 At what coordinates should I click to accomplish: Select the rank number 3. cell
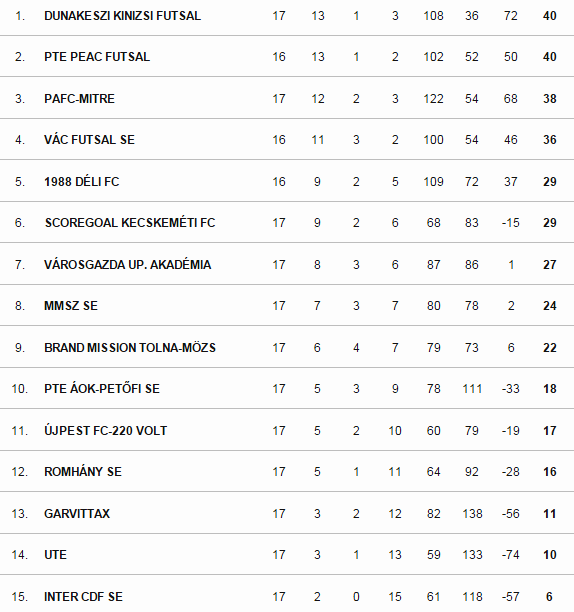[x=20, y=99]
